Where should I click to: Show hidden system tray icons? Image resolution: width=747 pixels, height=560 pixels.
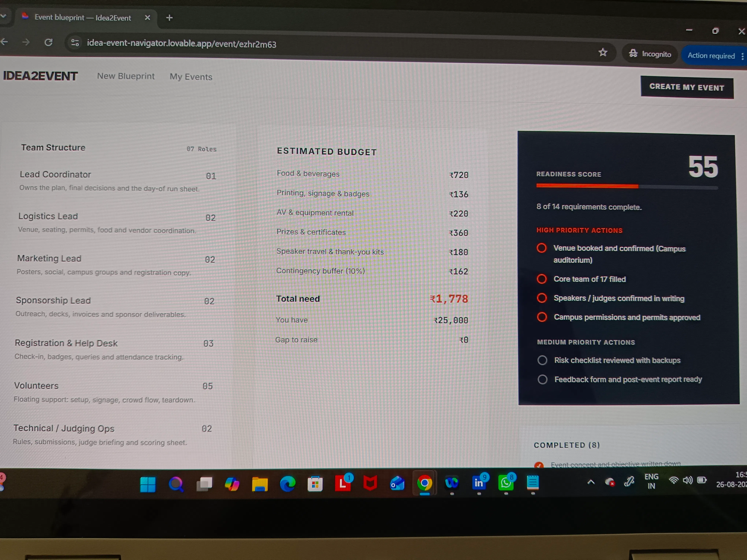coord(591,482)
